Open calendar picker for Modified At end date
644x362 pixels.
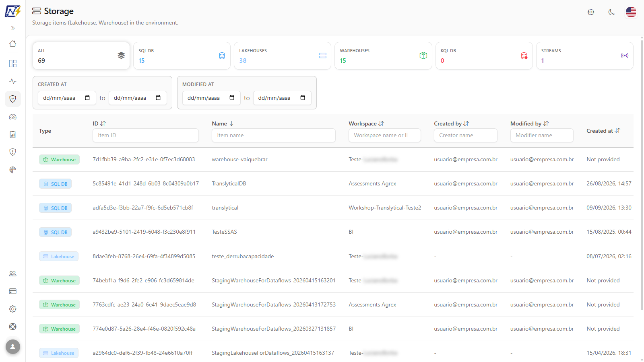tap(303, 98)
